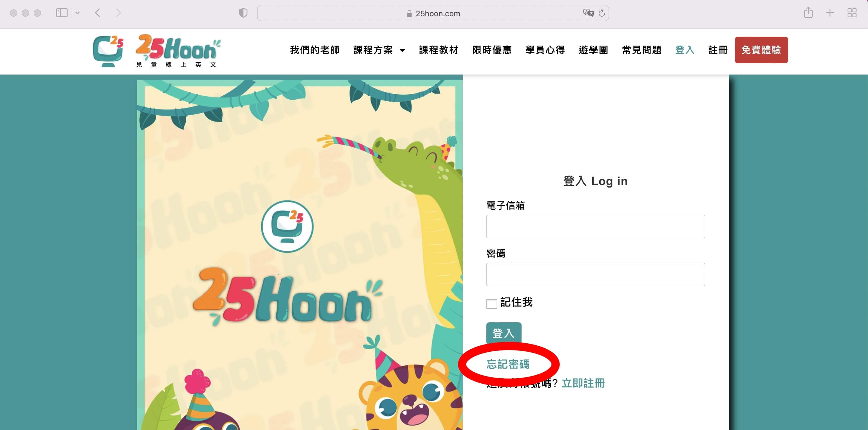Focus the 密碼 password field
The height and width of the screenshot is (430, 868).
[x=596, y=274]
